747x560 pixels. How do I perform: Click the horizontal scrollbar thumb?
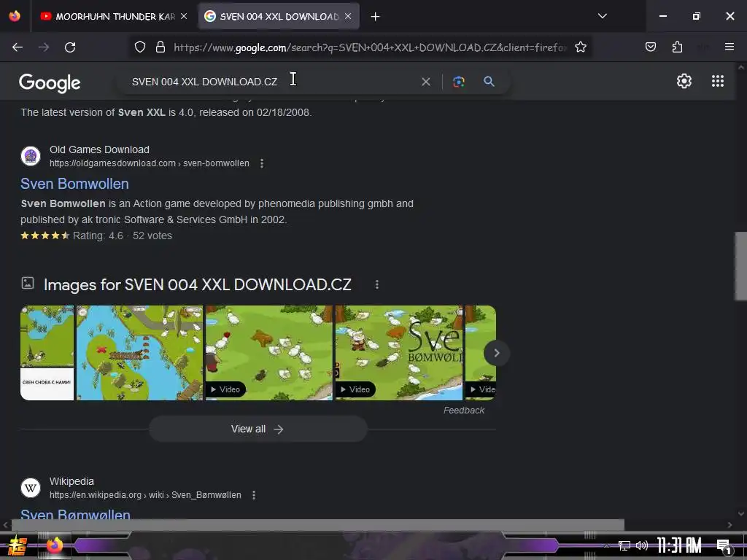click(x=318, y=525)
